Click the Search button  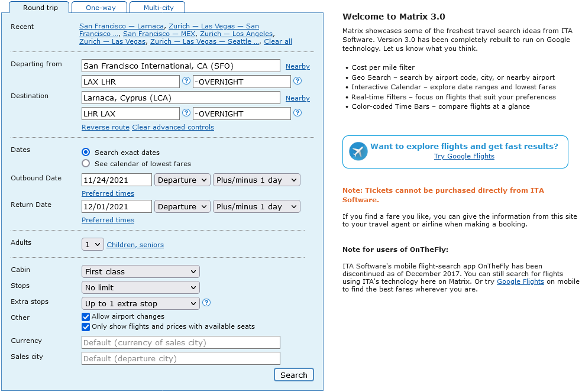293,374
